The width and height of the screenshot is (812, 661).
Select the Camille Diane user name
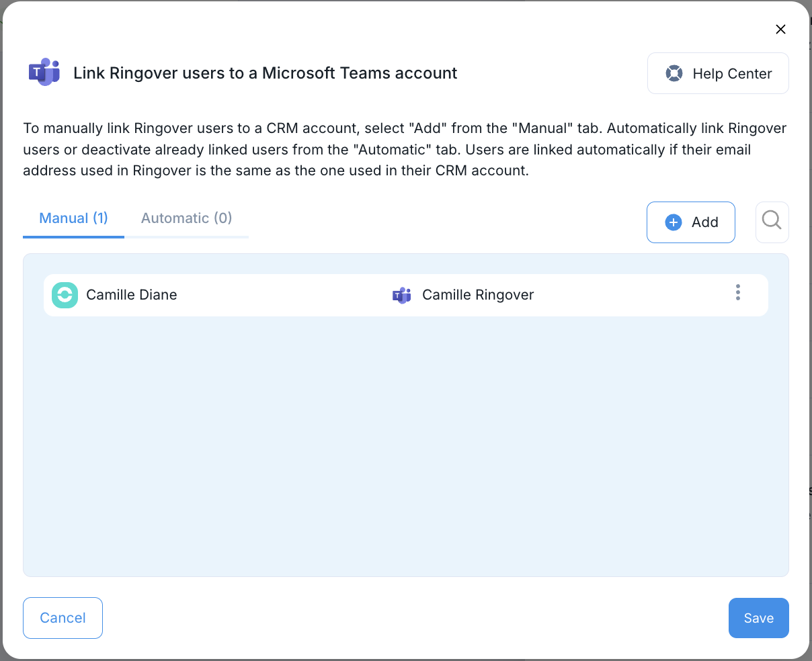(x=132, y=295)
